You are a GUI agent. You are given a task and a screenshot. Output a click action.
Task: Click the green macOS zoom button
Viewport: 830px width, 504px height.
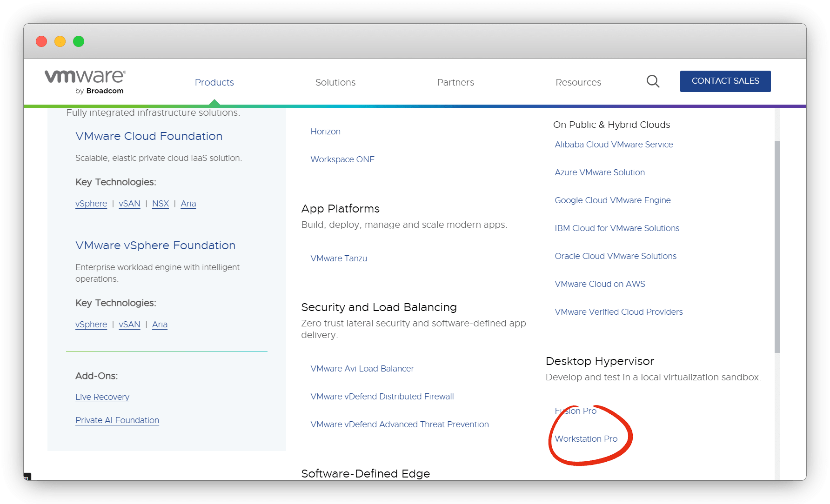(x=79, y=41)
